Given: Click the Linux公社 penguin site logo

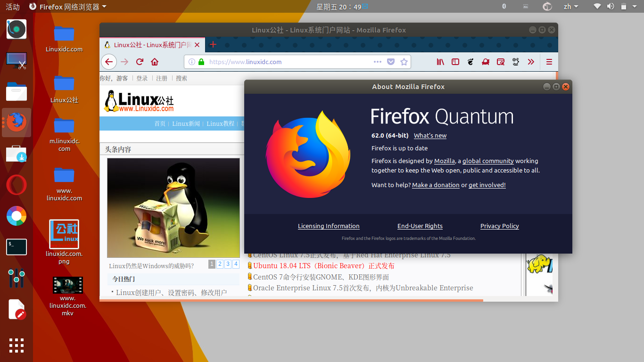Looking at the screenshot, I should [x=139, y=101].
